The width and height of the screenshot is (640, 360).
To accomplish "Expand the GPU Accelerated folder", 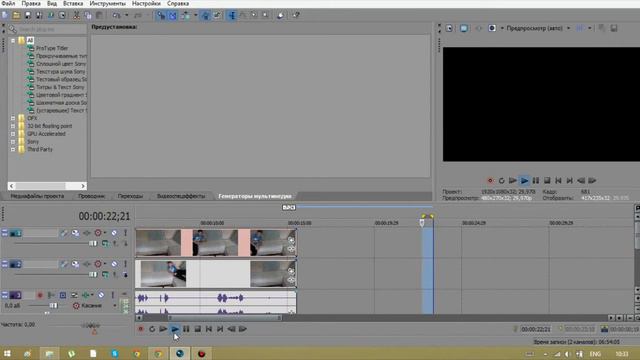I will 13,134.
